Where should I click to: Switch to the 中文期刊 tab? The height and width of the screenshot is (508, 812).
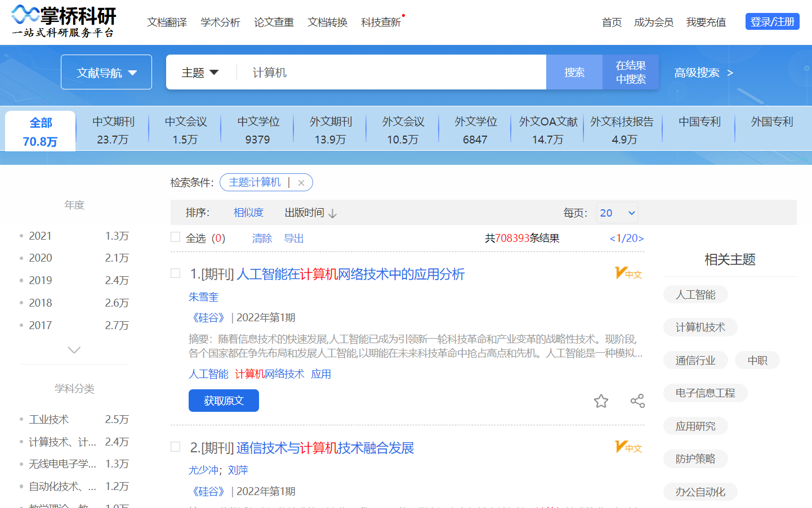(113, 131)
